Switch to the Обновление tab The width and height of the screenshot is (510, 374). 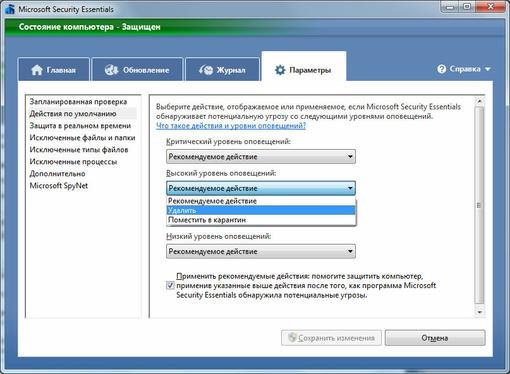pyautogui.click(x=137, y=70)
